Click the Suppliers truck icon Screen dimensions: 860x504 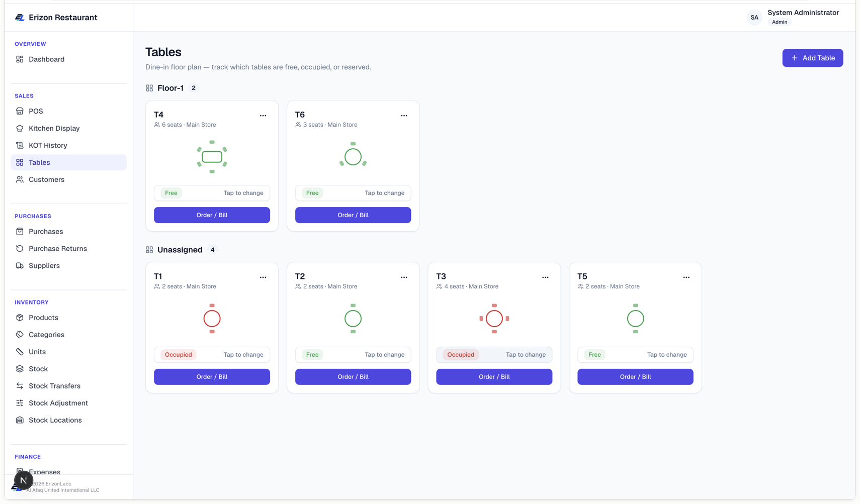click(x=20, y=266)
